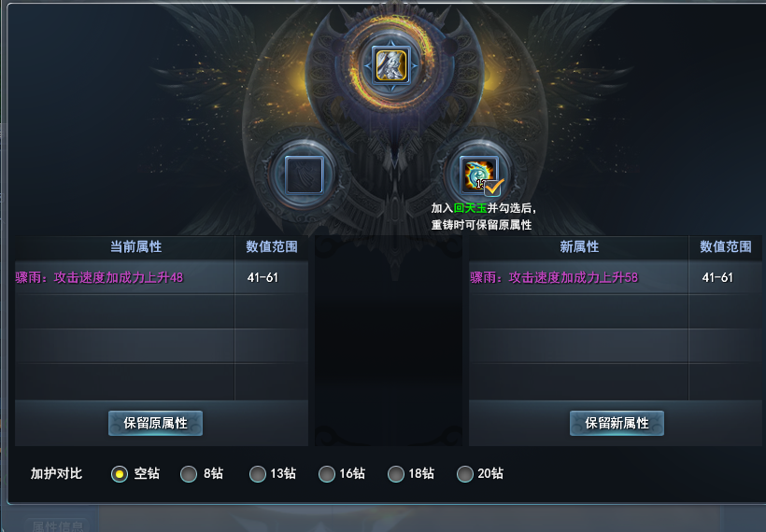
Task: Click the 数值范围 header in the new attribute panel
Action: tap(726, 246)
